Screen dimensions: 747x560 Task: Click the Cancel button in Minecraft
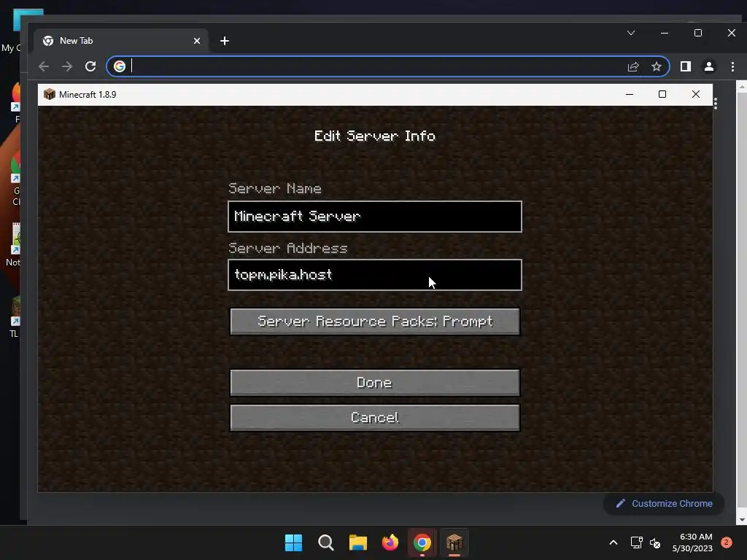pyautogui.click(x=374, y=418)
